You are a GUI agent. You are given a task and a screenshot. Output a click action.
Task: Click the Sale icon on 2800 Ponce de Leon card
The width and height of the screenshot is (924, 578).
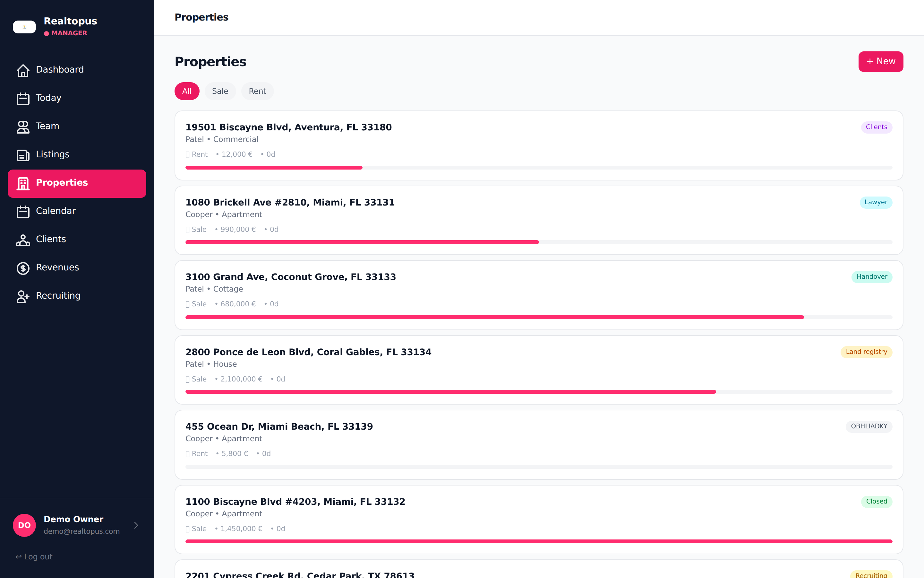[187, 379]
